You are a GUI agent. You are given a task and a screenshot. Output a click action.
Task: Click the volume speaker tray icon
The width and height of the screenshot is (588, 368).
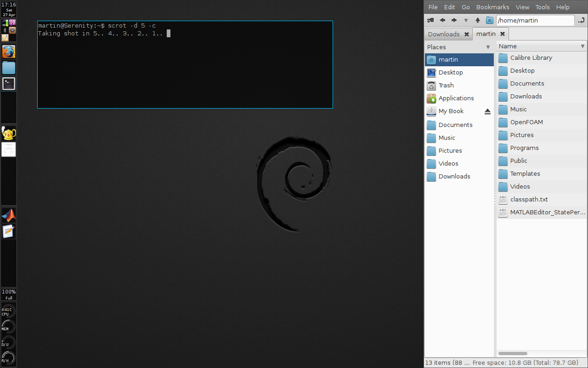12,30
